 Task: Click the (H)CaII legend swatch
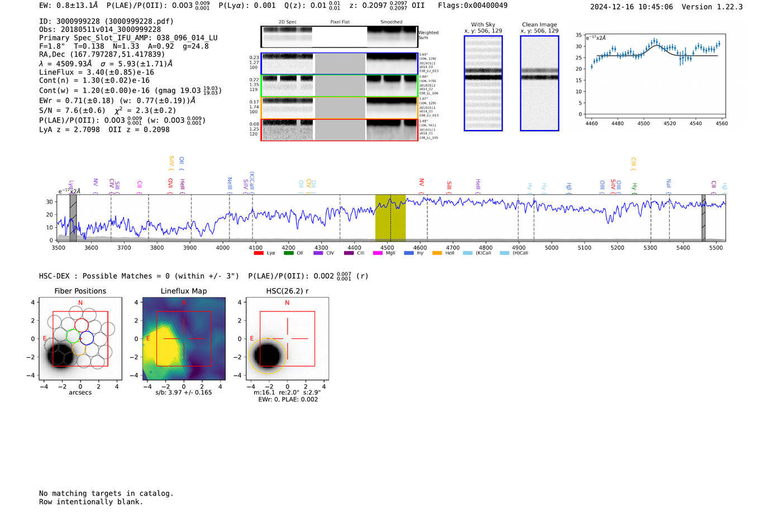pyautogui.click(x=504, y=253)
